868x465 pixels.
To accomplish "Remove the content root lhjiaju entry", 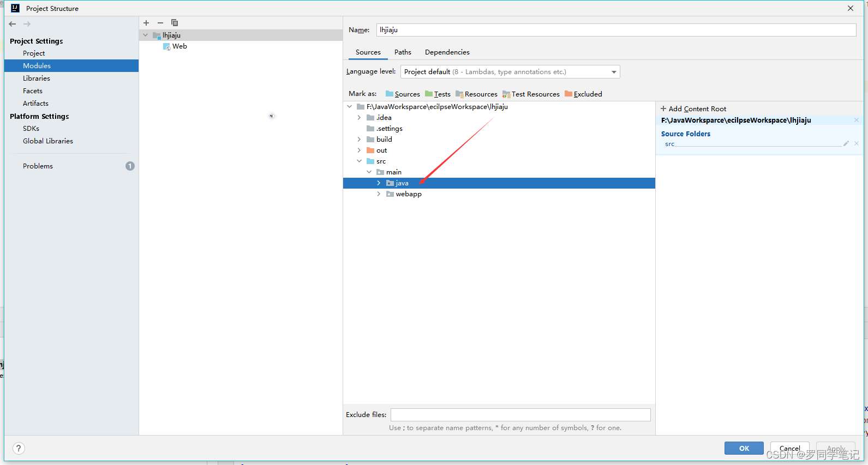I will click(857, 120).
